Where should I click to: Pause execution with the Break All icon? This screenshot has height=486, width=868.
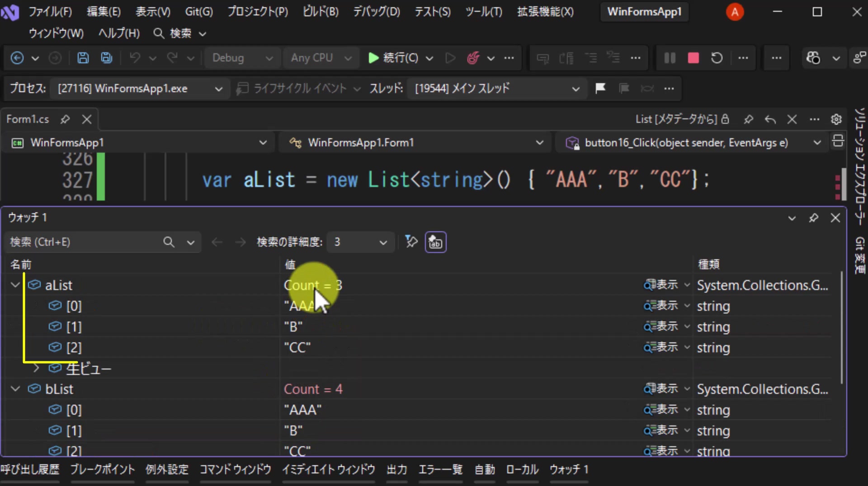(670, 58)
